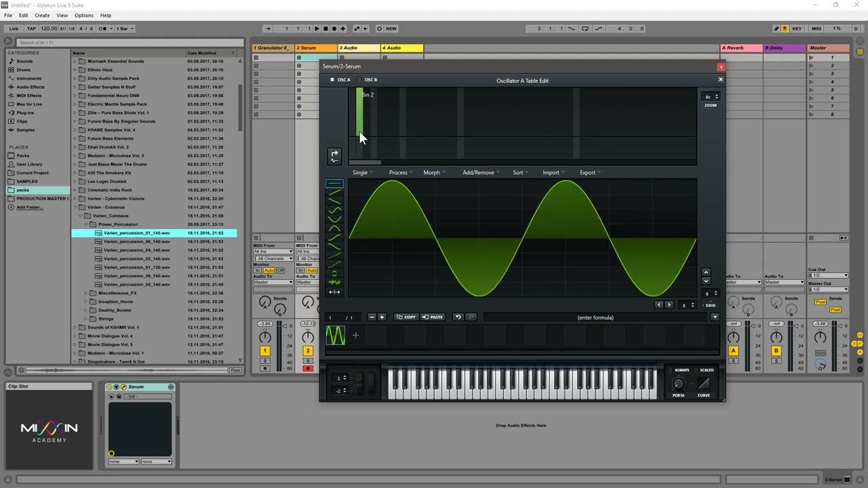Viewport: 868px width, 488px height.
Task: Click the up arrow beside waveform display
Action: (706, 272)
